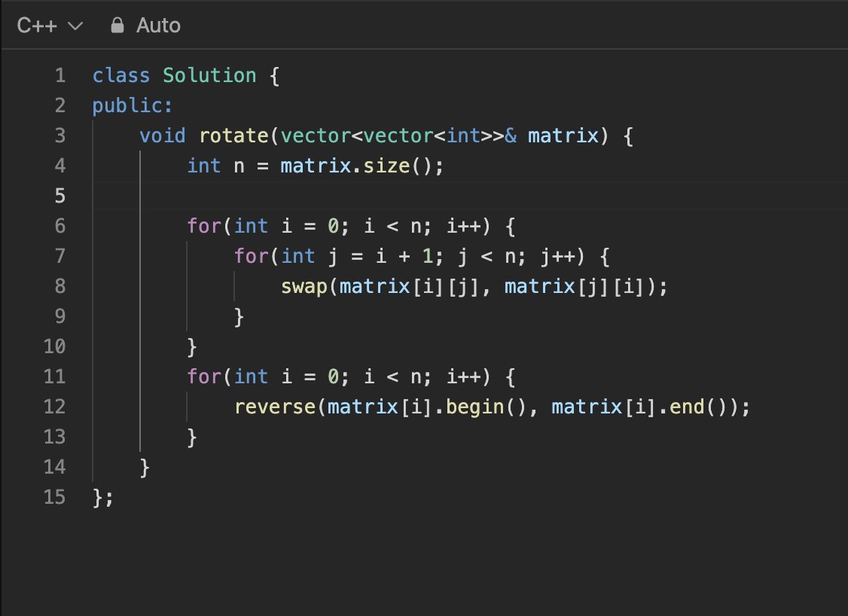Click the word 'Solution' on line 1

pyautogui.click(x=209, y=75)
